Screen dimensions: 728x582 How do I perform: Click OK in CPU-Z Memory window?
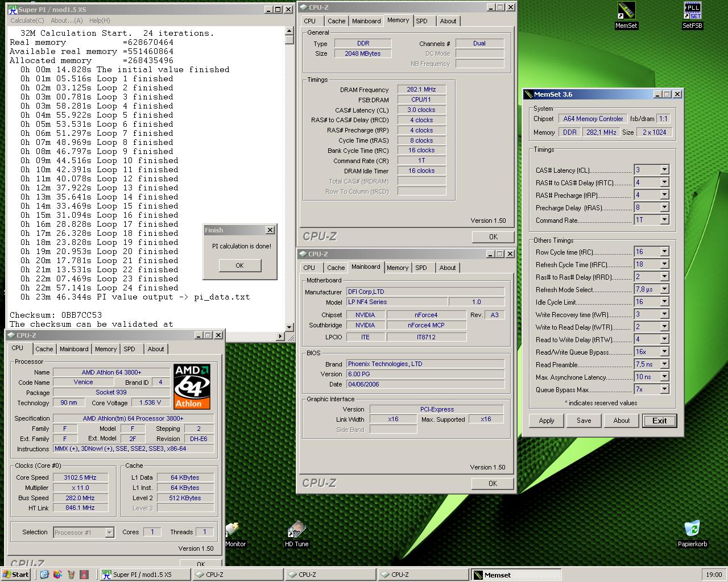point(493,237)
